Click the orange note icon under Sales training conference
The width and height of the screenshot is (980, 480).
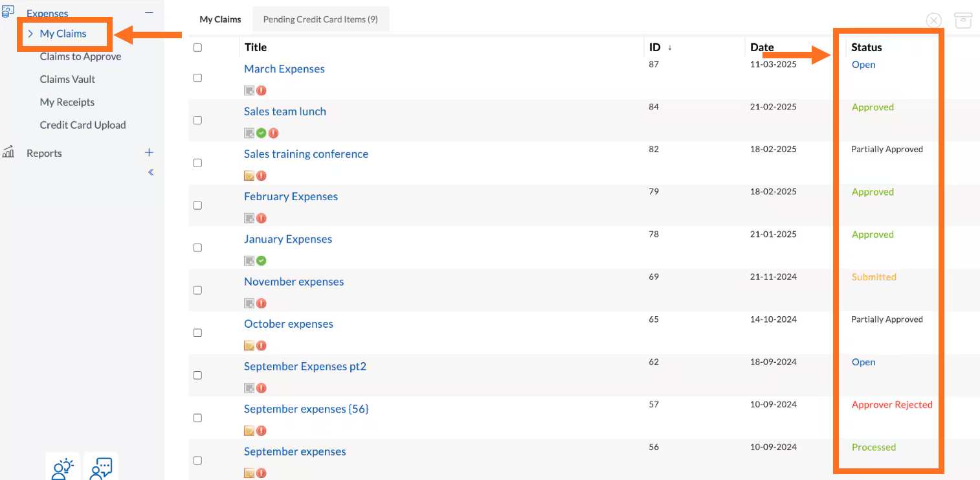click(x=249, y=176)
